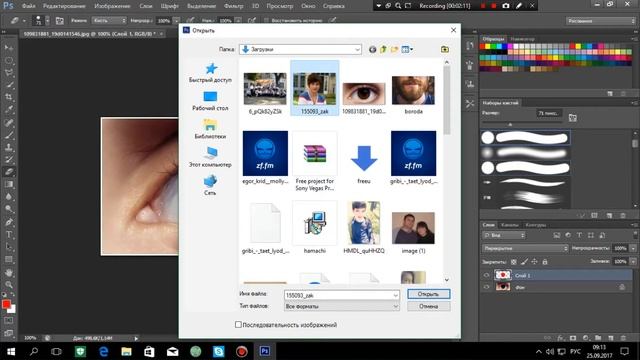This screenshot has width=640, height=360.
Task: Open Libraries location in dialog sidebar
Action: 210,129
